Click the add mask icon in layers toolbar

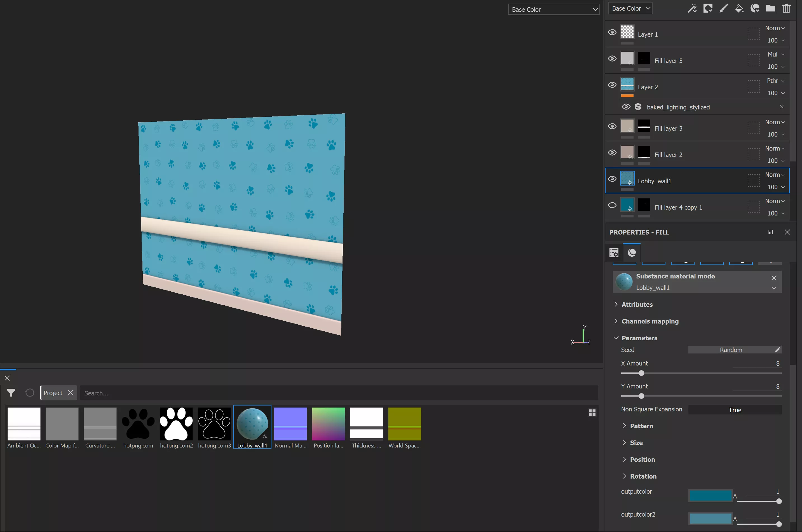tap(708, 8)
